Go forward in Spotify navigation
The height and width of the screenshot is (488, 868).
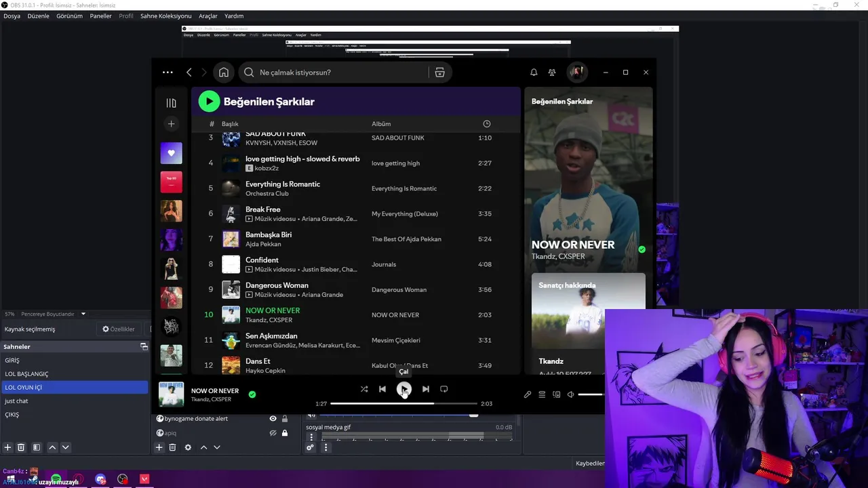tap(203, 73)
